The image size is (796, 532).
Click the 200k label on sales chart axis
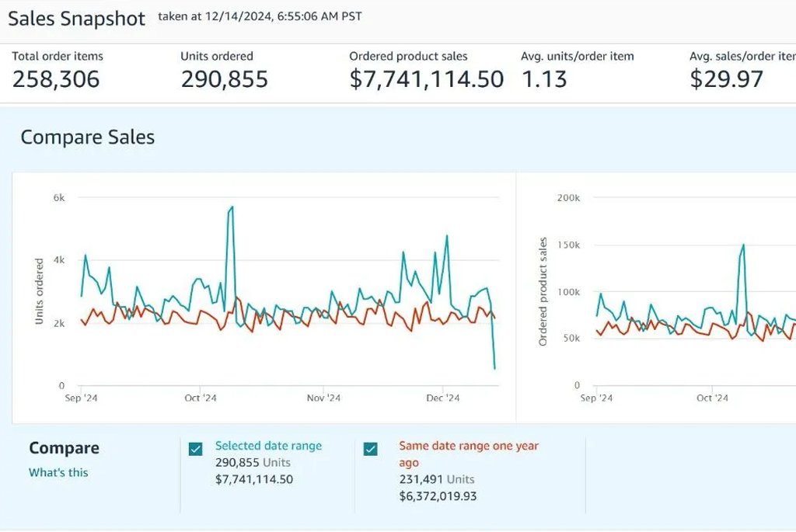tap(568, 198)
